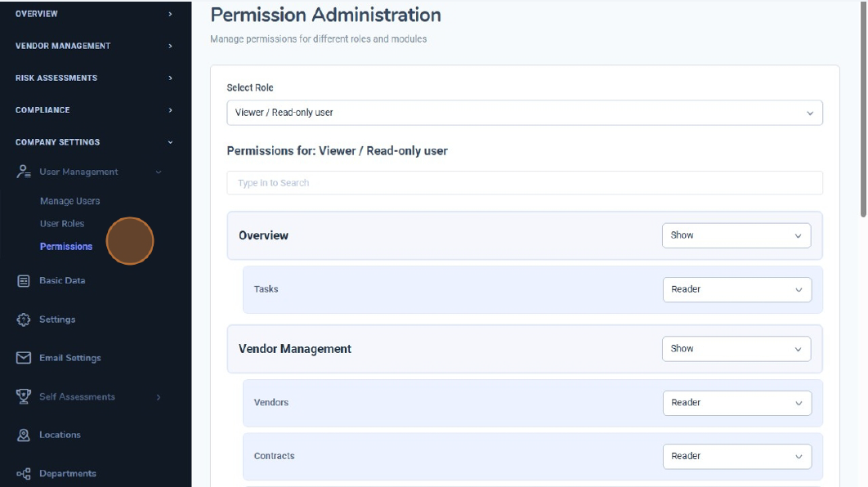Click the User Management person icon
The width and height of the screenshot is (868, 487).
coord(24,172)
